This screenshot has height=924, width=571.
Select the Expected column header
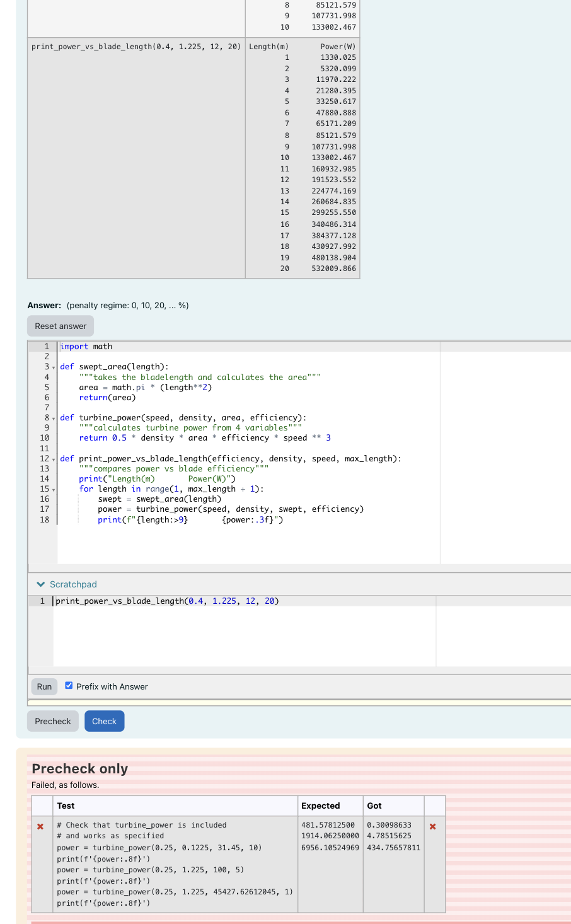321,806
